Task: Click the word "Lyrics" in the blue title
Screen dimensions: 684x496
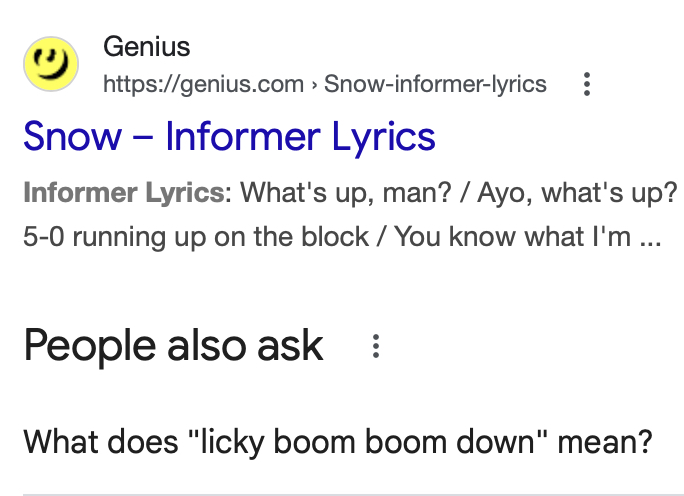Action: 384,136
